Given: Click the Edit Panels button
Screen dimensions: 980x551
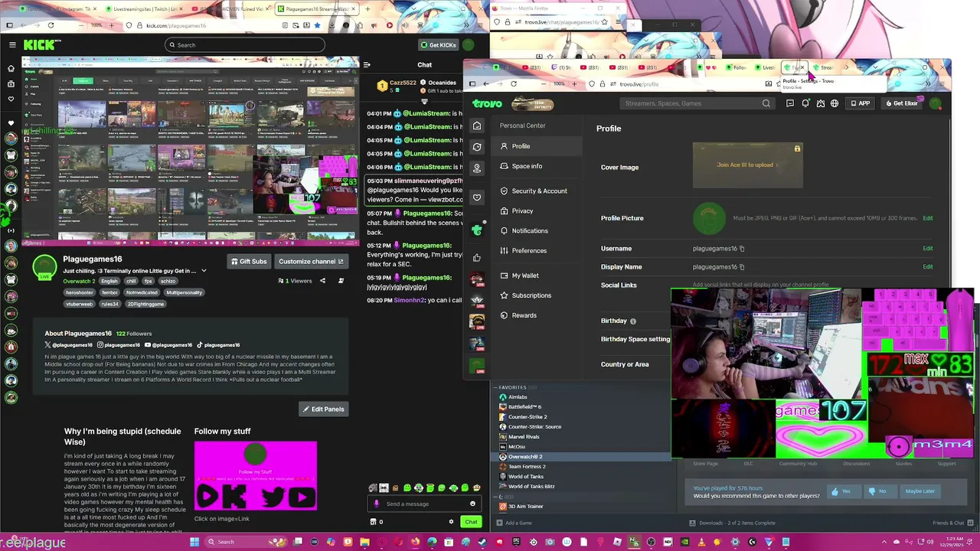Looking at the screenshot, I should click(324, 409).
